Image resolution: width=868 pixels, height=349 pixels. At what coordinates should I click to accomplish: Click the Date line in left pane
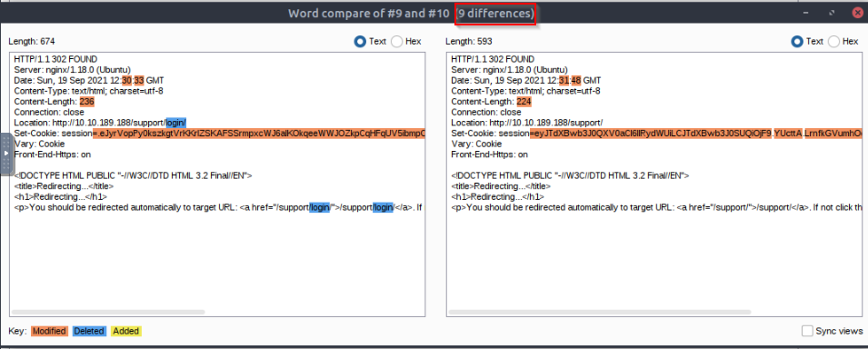89,80
